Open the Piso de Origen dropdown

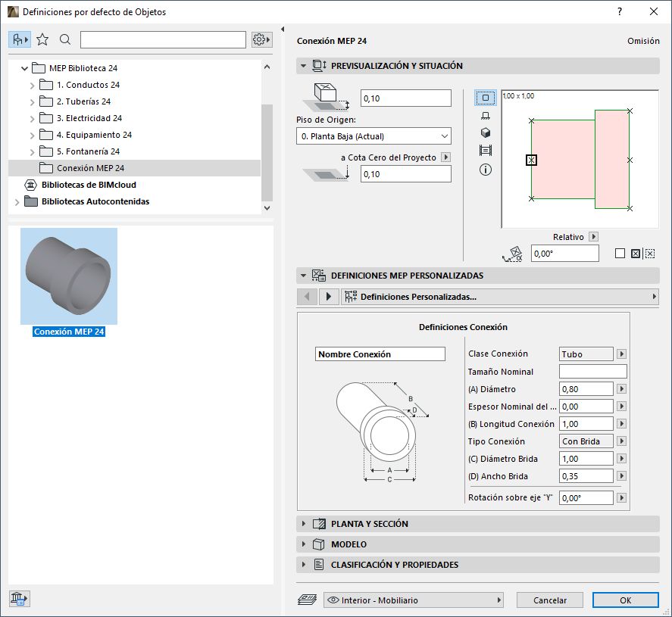tap(374, 136)
